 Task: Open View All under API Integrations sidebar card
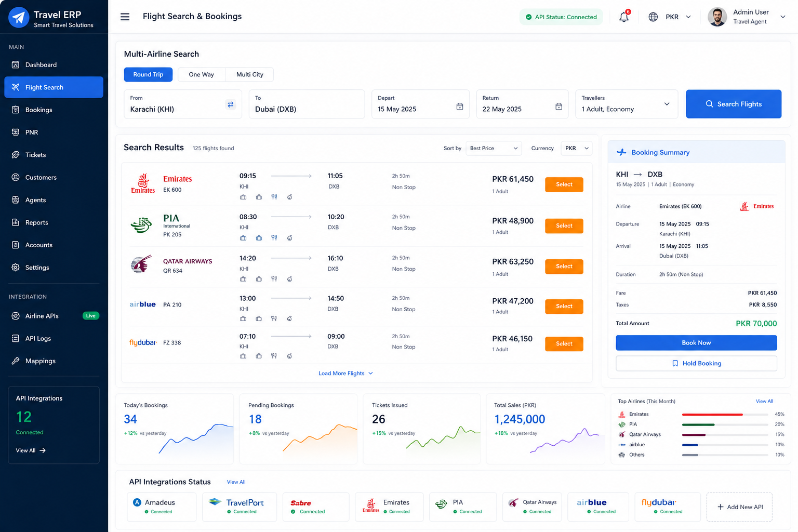(31, 450)
